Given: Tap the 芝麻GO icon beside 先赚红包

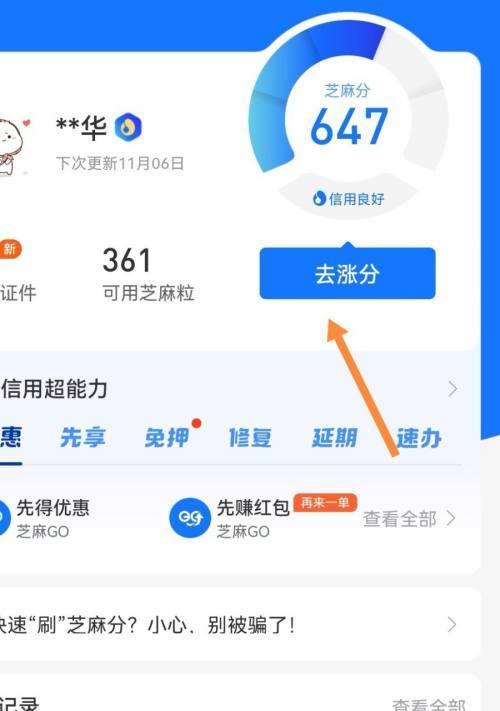Looking at the screenshot, I should pyautogui.click(x=190, y=518).
